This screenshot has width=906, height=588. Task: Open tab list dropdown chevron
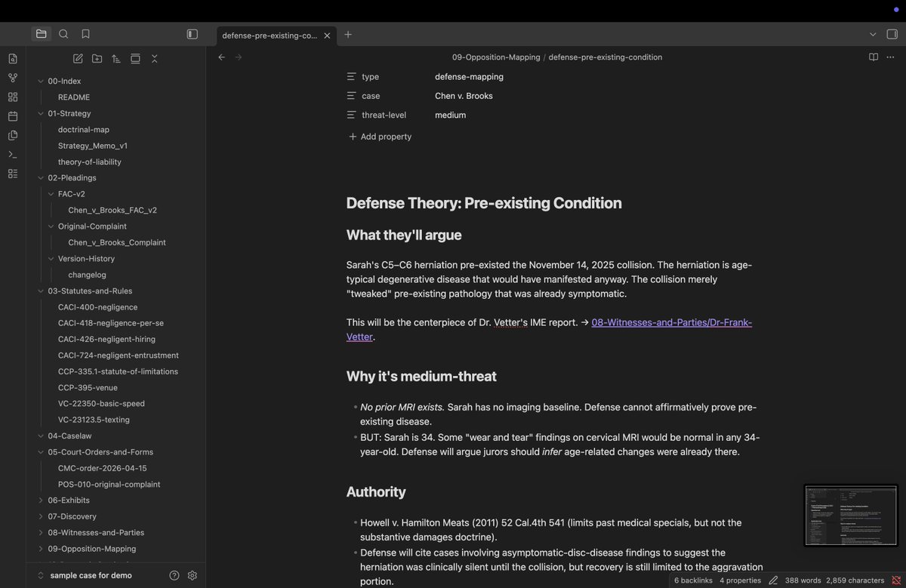click(x=873, y=34)
